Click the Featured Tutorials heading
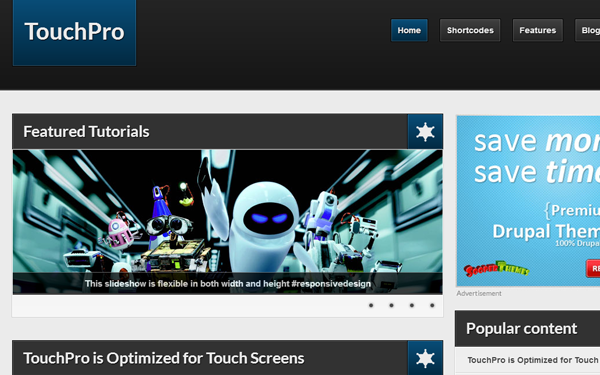The width and height of the screenshot is (600, 375). point(86,132)
